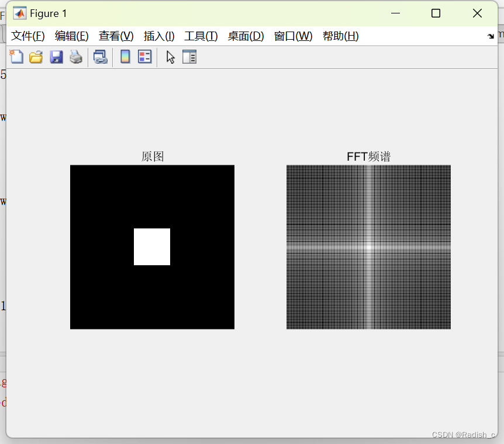Viewport: 504px width, 444px height.
Task: Maximize the Figure 1 window
Action: [x=436, y=13]
